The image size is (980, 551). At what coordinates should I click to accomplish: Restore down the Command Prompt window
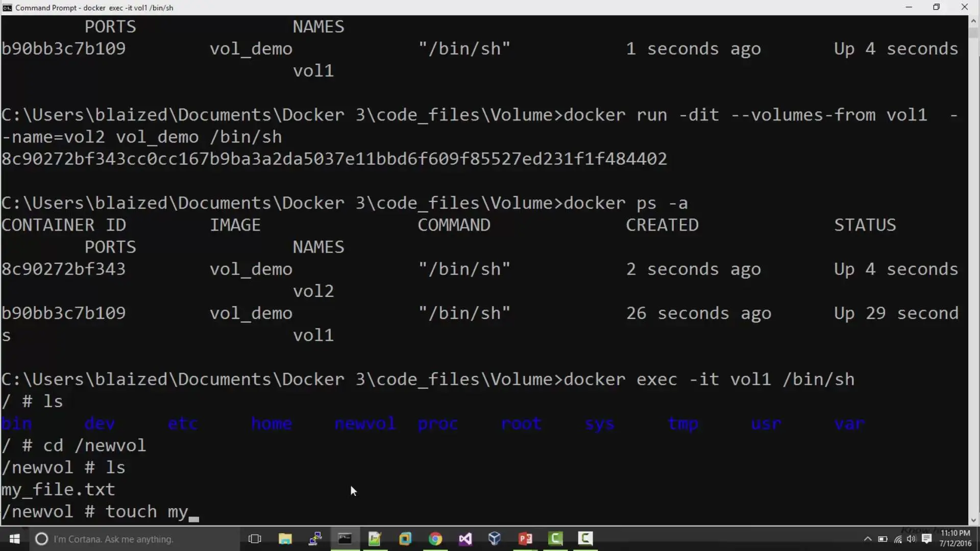[x=937, y=7]
